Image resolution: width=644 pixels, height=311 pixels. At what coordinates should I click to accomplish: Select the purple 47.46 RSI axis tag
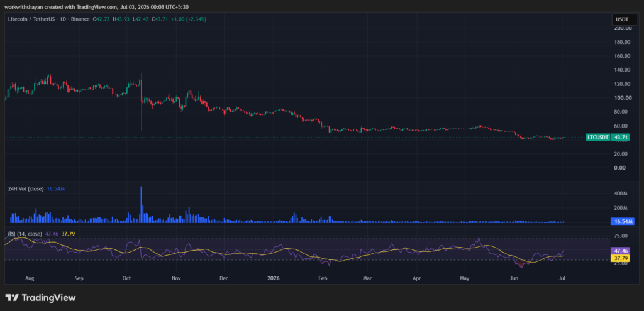619,250
